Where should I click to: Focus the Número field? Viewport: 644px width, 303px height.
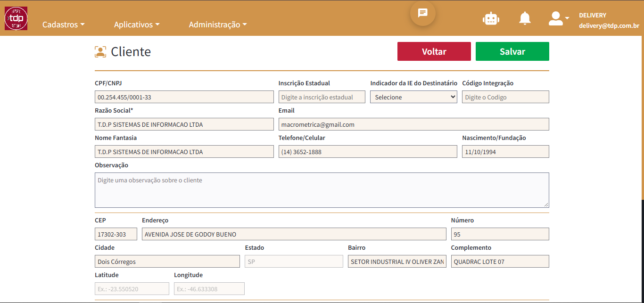[x=500, y=234]
